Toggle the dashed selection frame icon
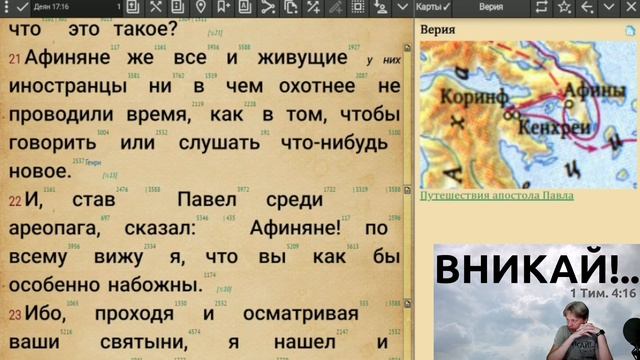The height and width of the screenshot is (360, 640). 358,7
